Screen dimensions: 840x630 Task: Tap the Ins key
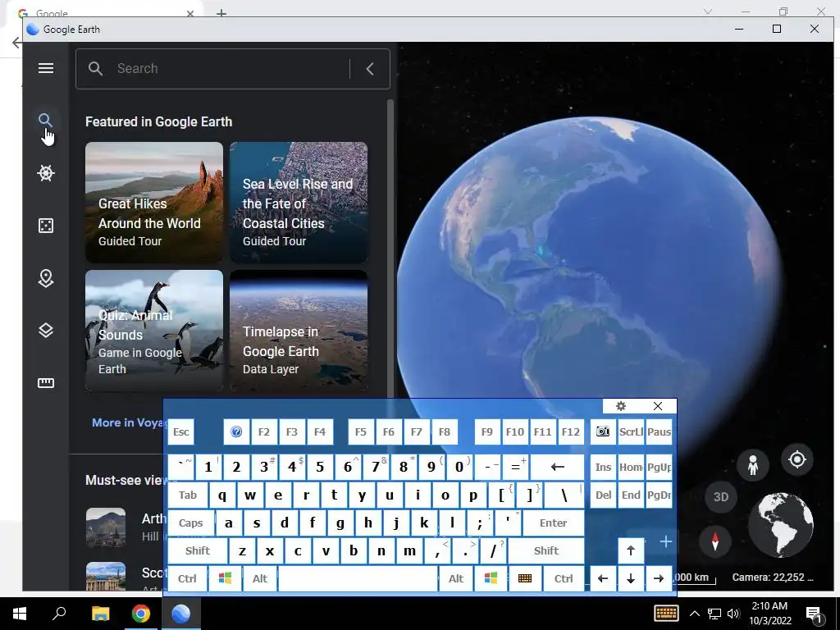(x=603, y=467)
